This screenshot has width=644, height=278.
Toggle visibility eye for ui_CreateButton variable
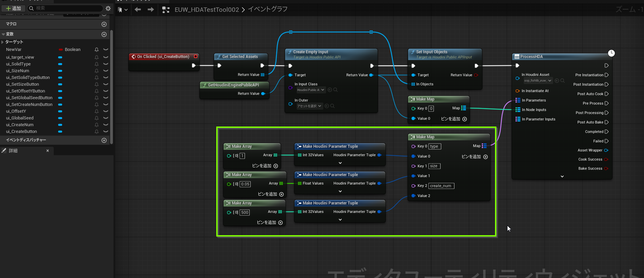(x=106, y=132)
